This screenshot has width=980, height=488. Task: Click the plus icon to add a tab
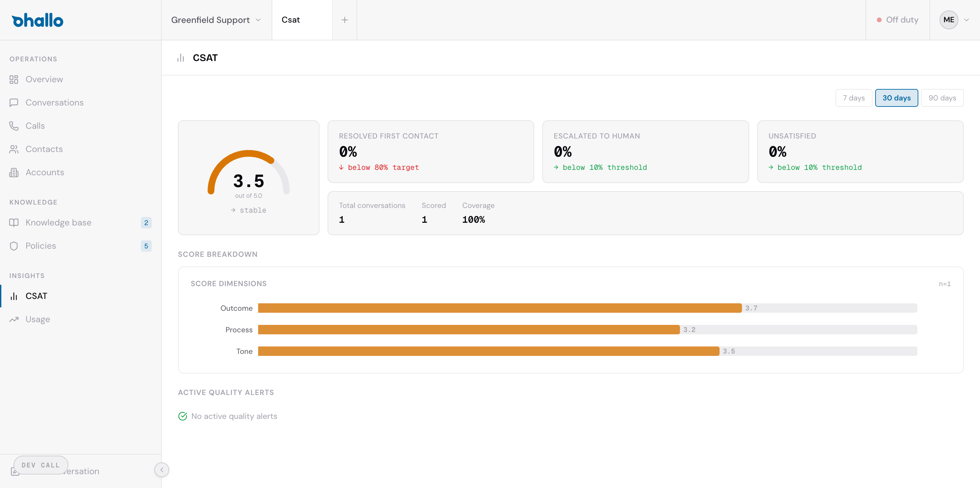[344, 20]
